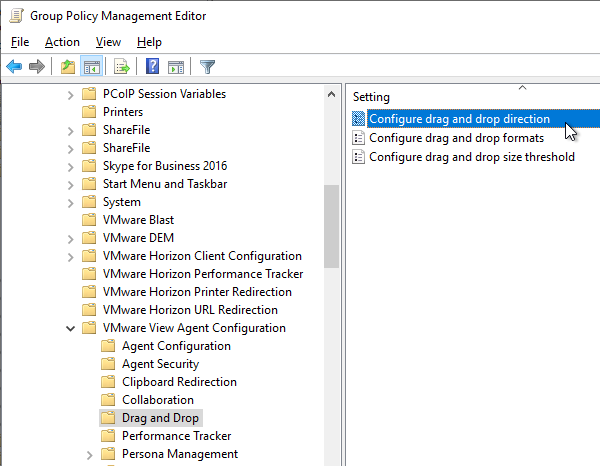Collapse the VMware View Agent Configuration node
This screenshot has width=600, height=466.
tap(70, 328)
